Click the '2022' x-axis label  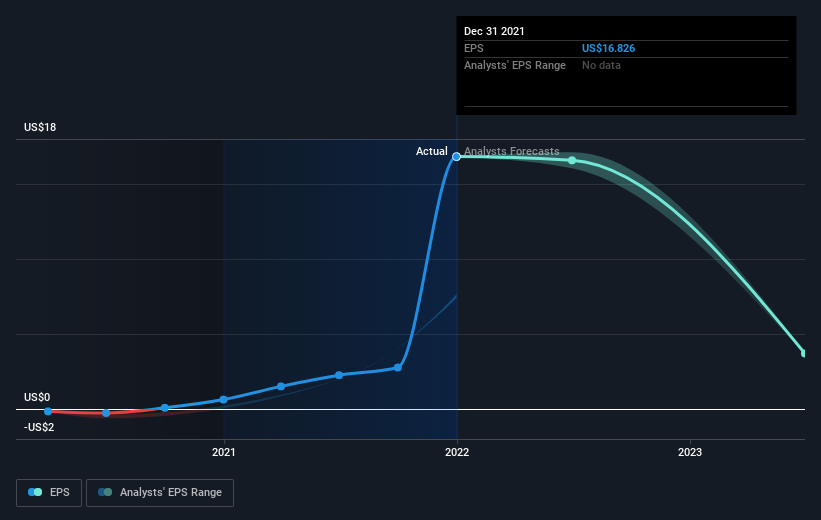457,452
